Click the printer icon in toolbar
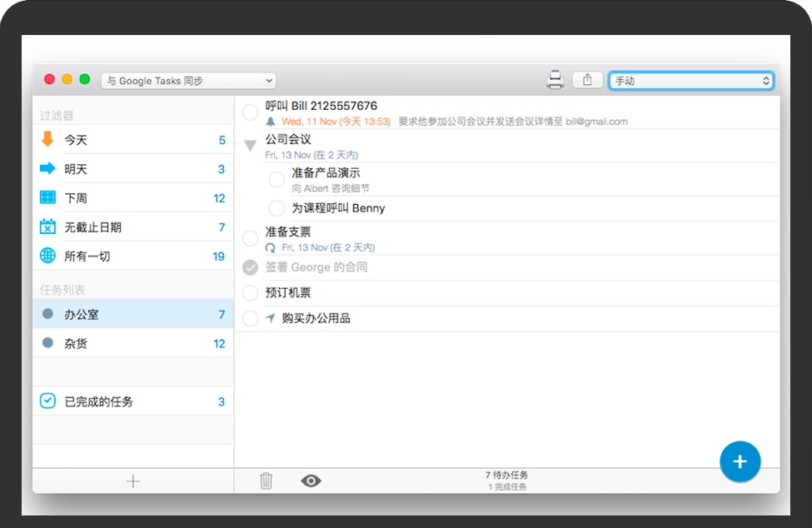The width and height of the screenshot is (812, 528). [x=555, y=80]
